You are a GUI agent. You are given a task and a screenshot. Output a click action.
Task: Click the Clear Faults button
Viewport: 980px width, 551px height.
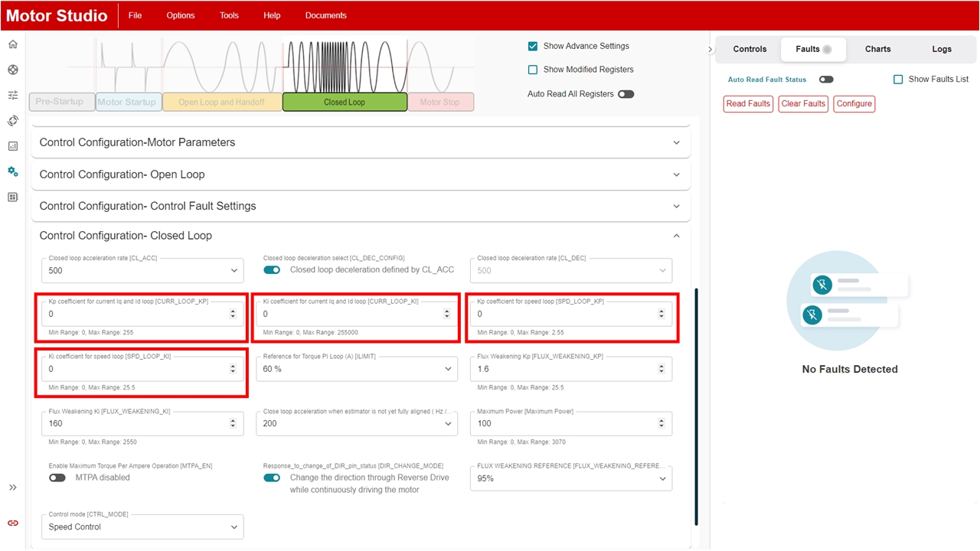[x=803, y=104]
